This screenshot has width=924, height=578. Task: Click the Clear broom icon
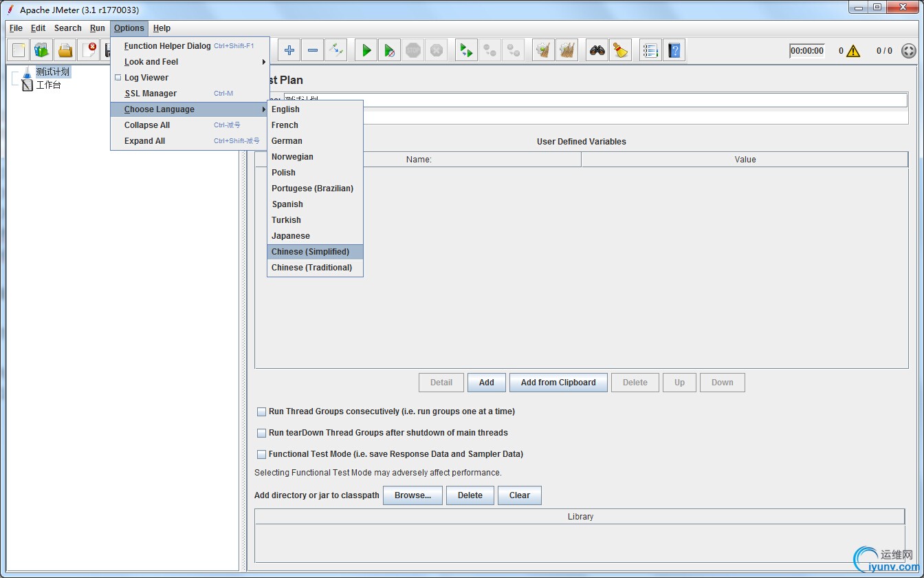click(544, 50)
